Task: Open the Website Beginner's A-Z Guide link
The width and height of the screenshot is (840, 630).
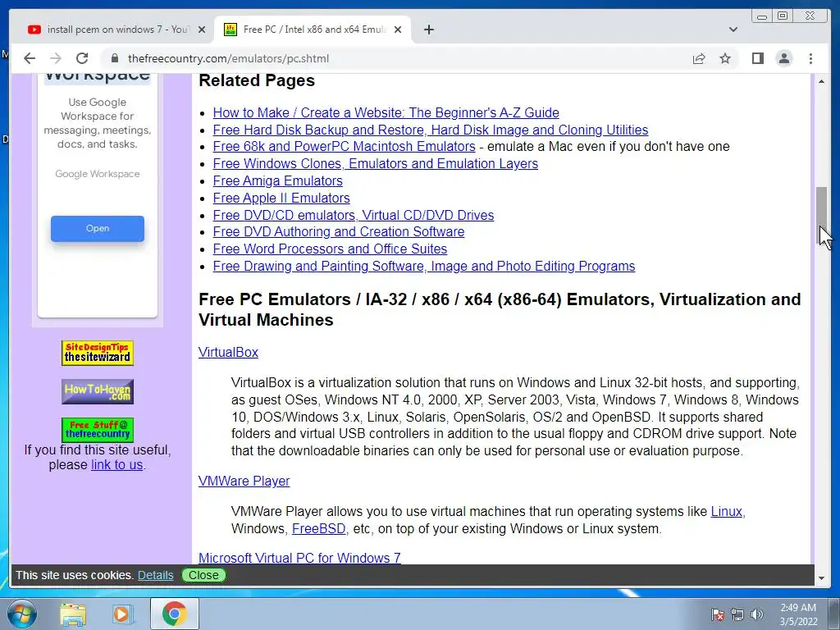Action: 386,112
